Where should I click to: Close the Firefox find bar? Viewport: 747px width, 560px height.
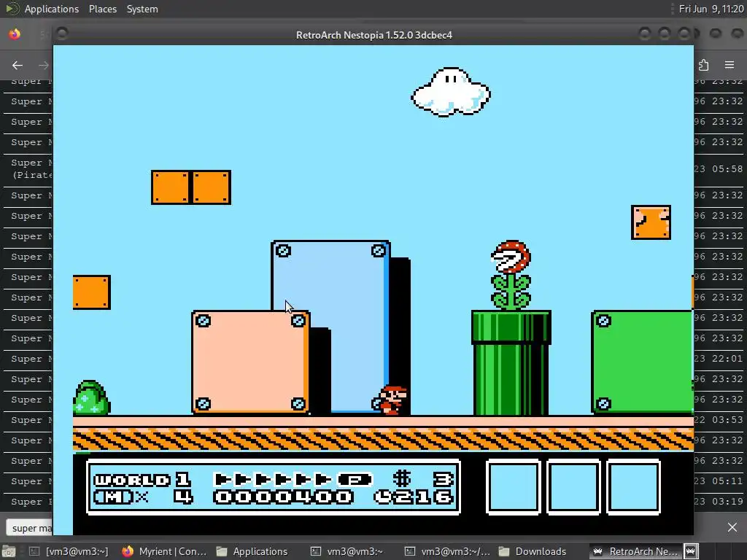[x=732, y=527]
